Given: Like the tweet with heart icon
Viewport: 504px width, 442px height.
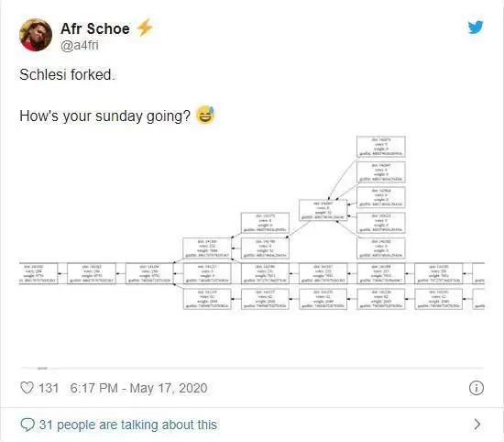Looking at the screenshot, I should coord(27,388).
